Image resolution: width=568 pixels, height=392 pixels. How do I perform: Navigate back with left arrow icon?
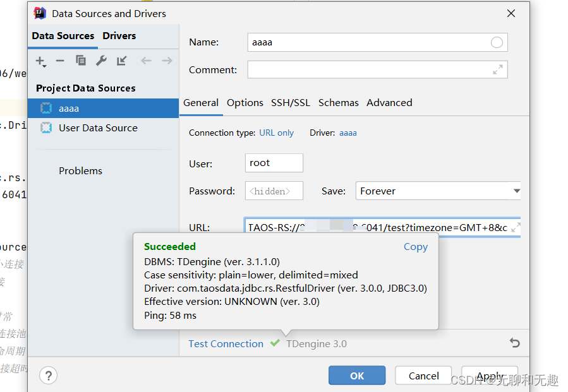point(146,61)
